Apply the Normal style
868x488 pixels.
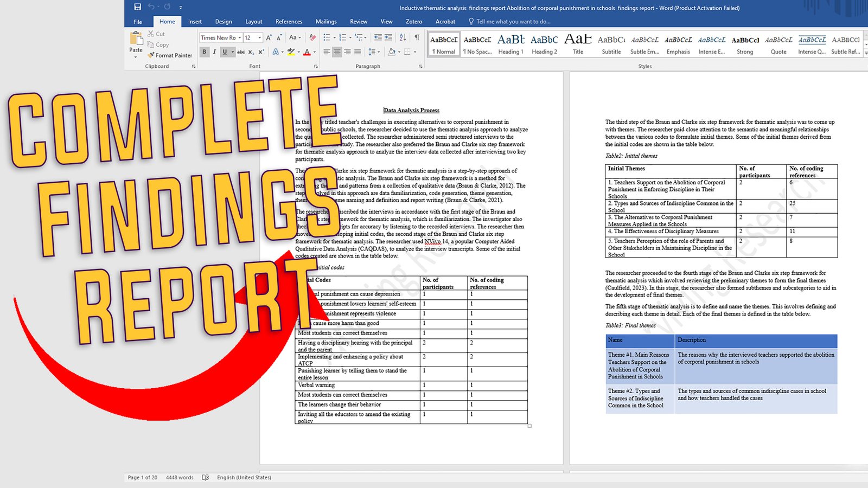444,44
